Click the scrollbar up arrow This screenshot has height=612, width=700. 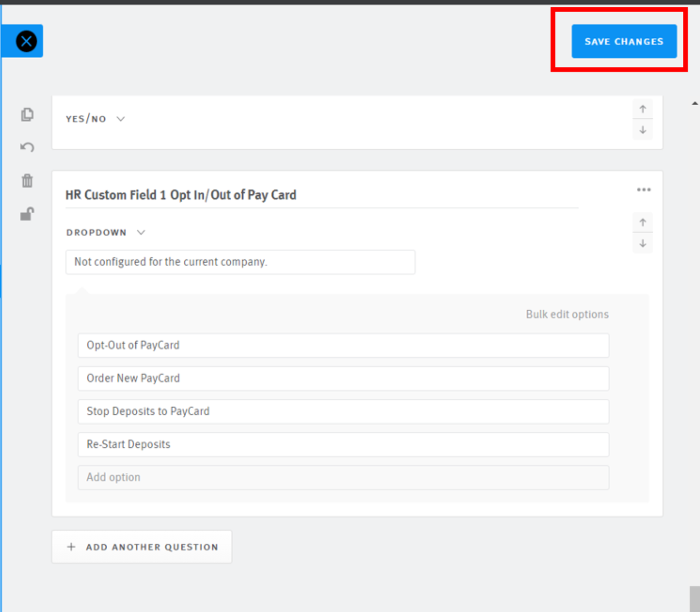(694, 103)
